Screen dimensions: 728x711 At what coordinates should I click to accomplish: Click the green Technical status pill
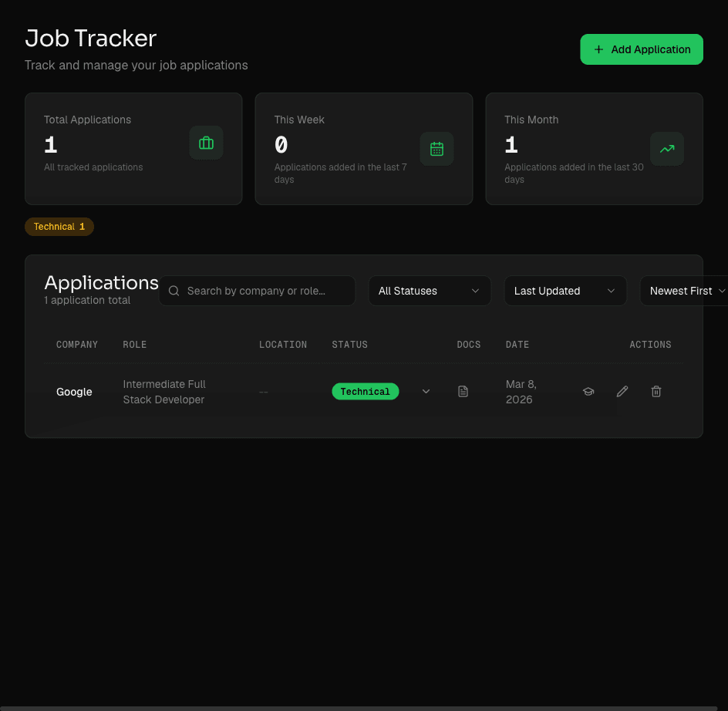click(366, 391)
